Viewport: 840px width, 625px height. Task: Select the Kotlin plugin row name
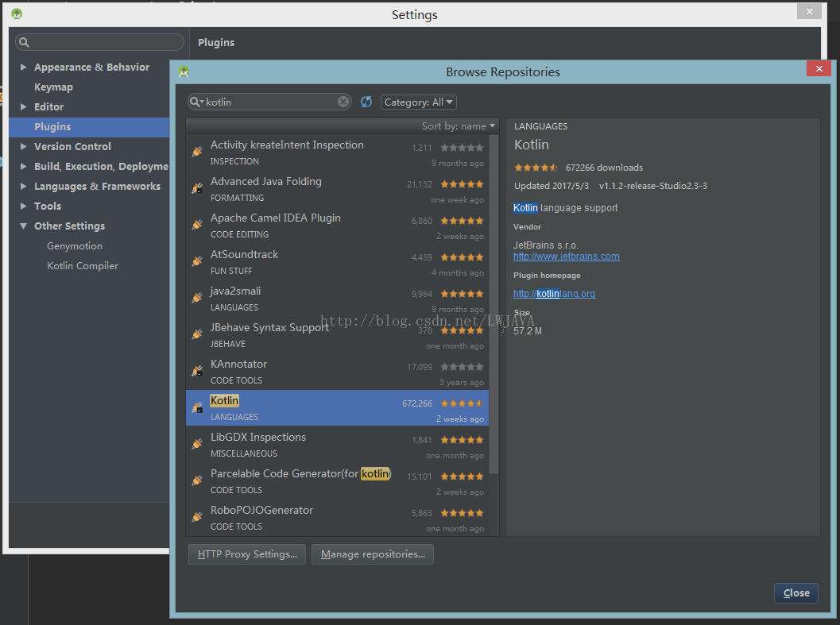pyautogui.click(x=224, y=400)
